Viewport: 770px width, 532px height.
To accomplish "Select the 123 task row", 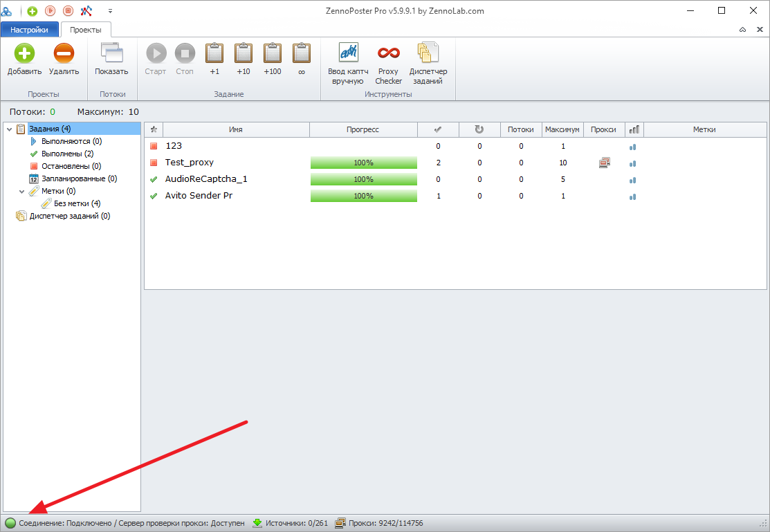I will [x=455, y=146].
